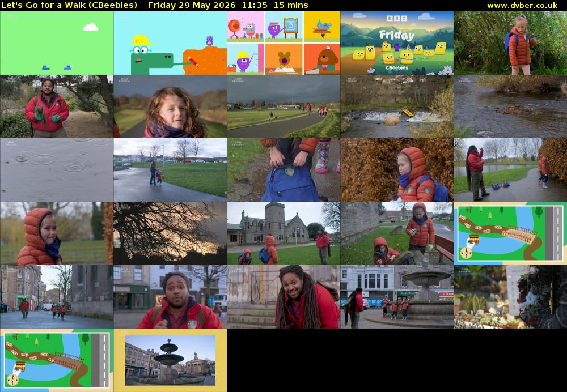This screenshot has width=567, height=392.
Task: Open thumbnail of man looking up near pond
Action: point(510,170)
